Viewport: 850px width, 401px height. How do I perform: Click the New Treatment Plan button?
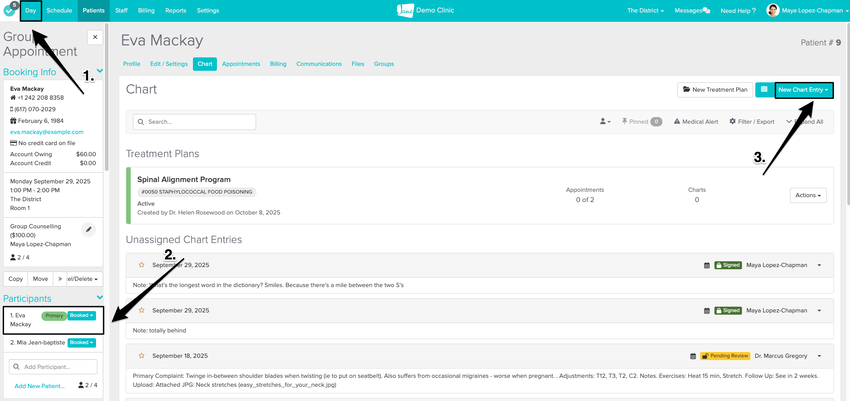tap(714, 90)
